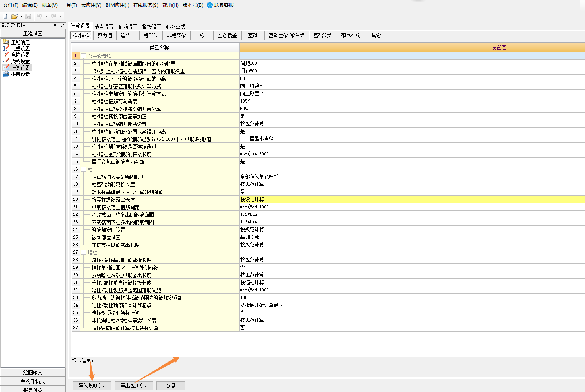Click the Save disk toolbar icon

(28, 16)
